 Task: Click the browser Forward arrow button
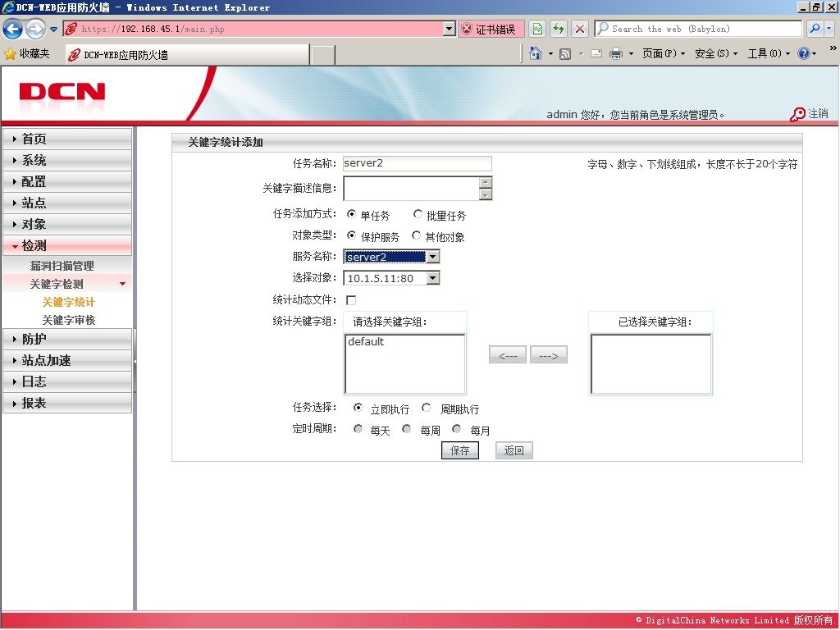(x=36, y=29)
